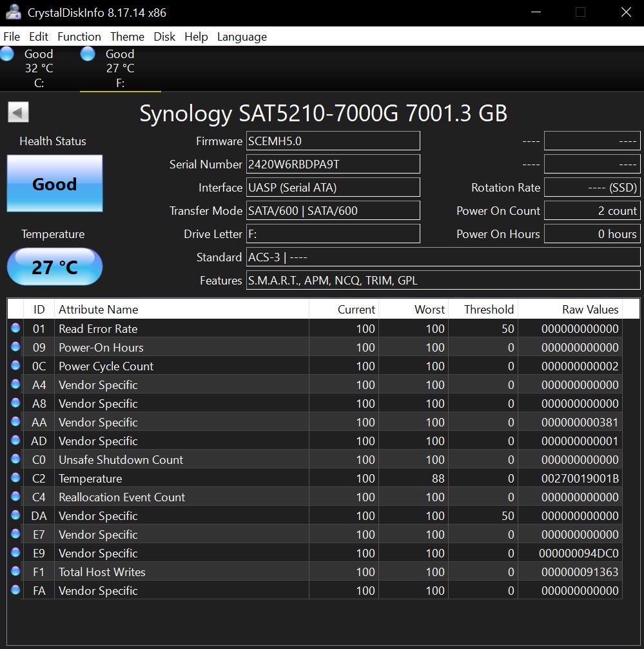Select the Total Host Writes attribute name

[102, 572]
